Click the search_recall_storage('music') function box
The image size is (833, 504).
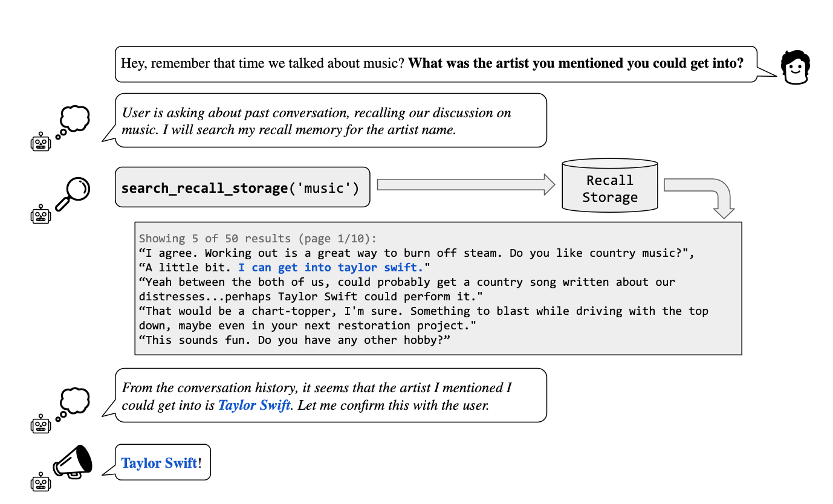coord(242,187)
